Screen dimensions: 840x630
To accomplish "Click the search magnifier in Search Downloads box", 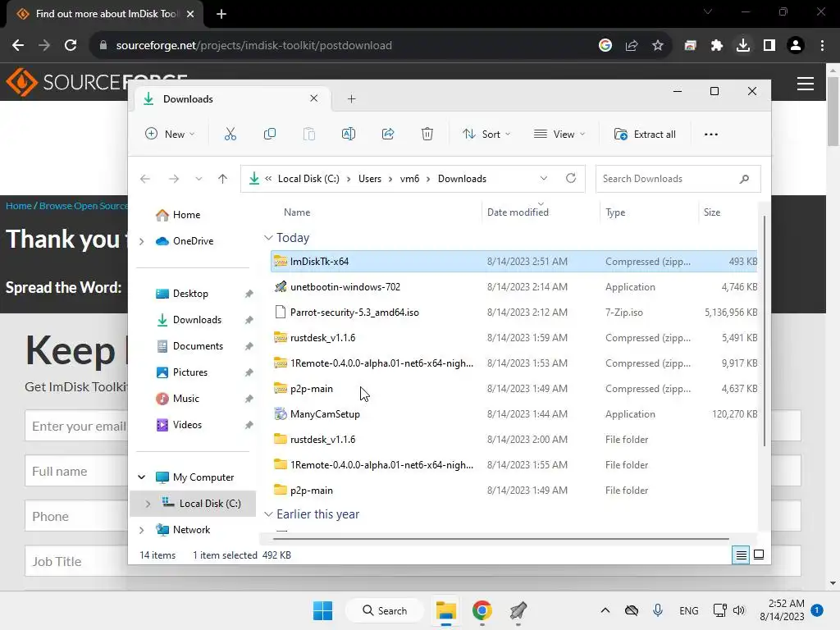I will (744, 179).
